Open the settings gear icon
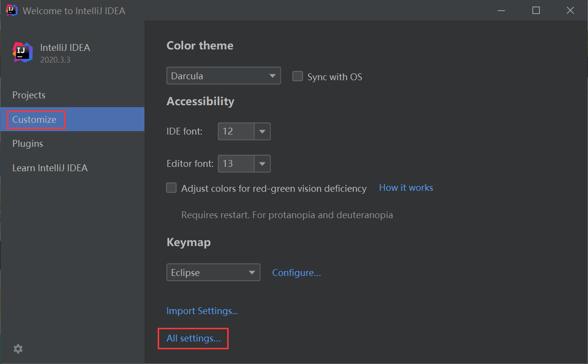This screenshot has width=588, height=364. (x=18, y=349)
